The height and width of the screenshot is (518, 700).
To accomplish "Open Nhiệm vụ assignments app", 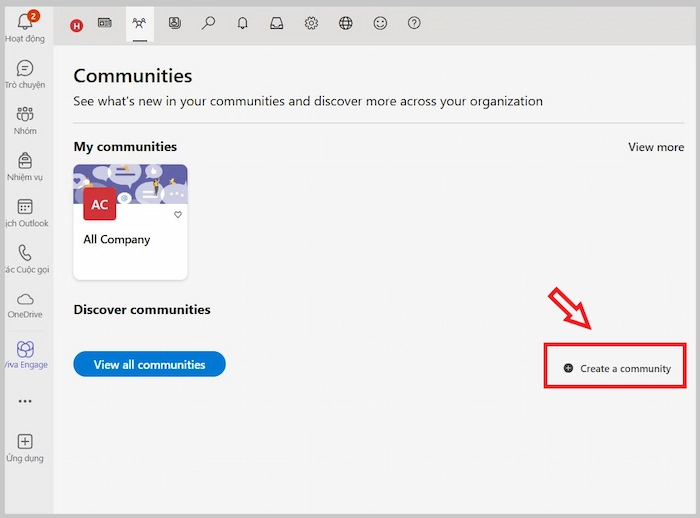I will pos(25,167).
